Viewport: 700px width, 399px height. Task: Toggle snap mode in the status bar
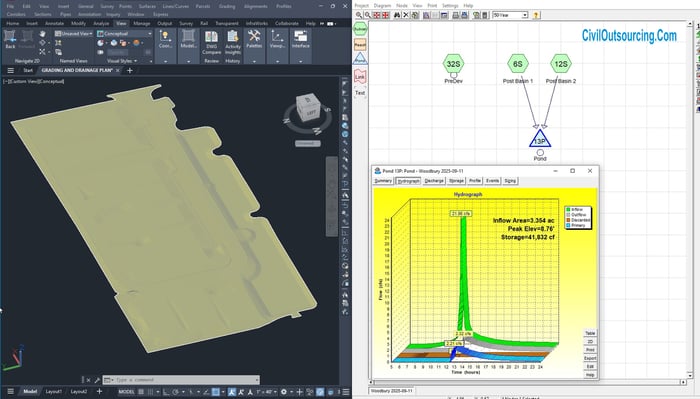tap(150, 392)
